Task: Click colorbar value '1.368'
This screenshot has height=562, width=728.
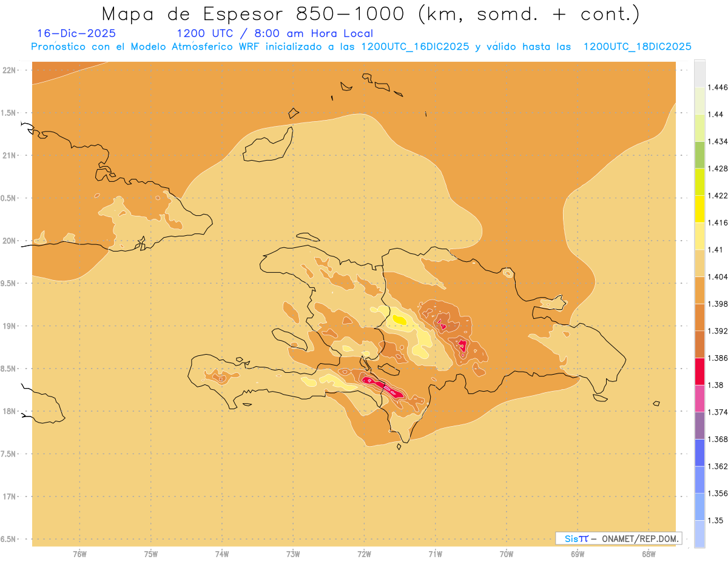Action: pyautogui.click(x=717, y=439)
